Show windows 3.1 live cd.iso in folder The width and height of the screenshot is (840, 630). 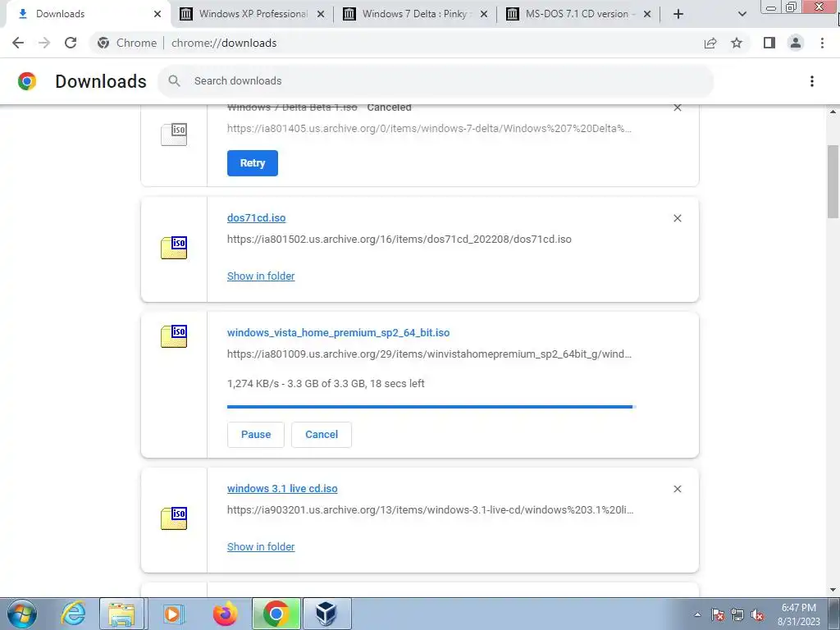(261, 546)
